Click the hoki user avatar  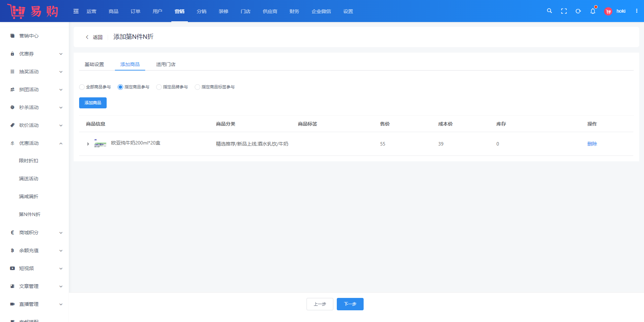pos(608,11)
